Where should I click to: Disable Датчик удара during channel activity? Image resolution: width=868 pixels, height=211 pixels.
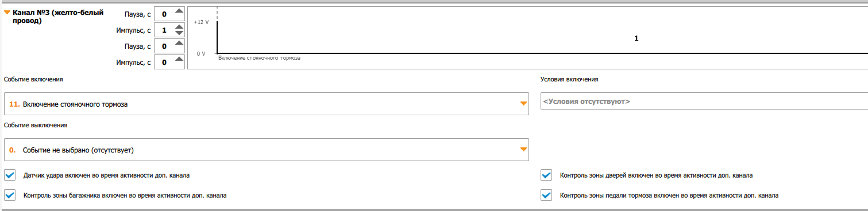click(x=10, y=175)
